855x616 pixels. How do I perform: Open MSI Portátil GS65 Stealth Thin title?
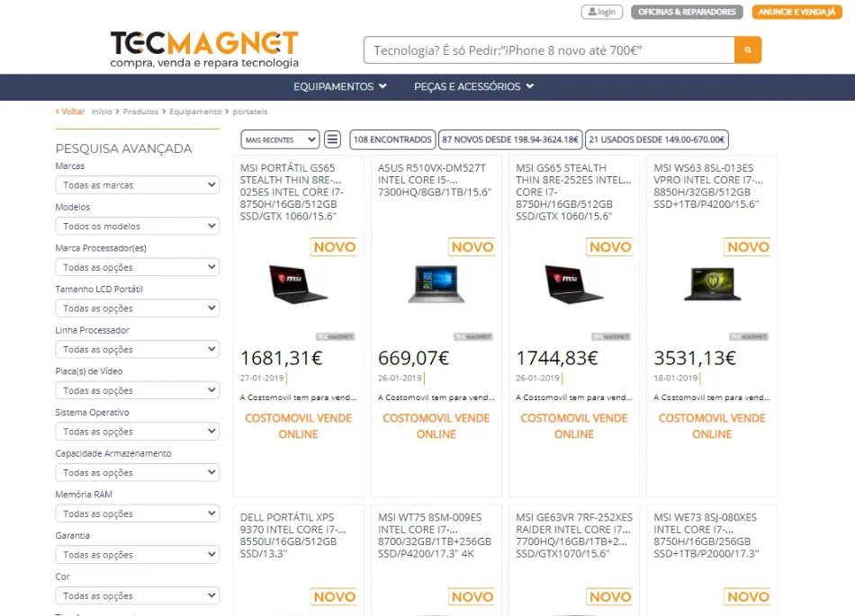tap(292, 192)
